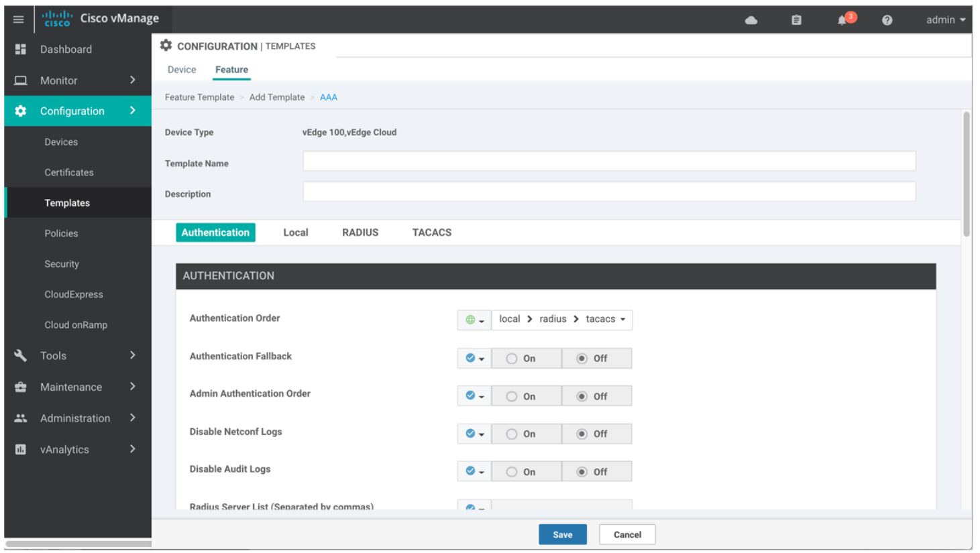Image resolution: width=980 pixels, height=553 pixels.
Task: Save the AAA template
Action: pyautogui.click(x=562, y=534)
